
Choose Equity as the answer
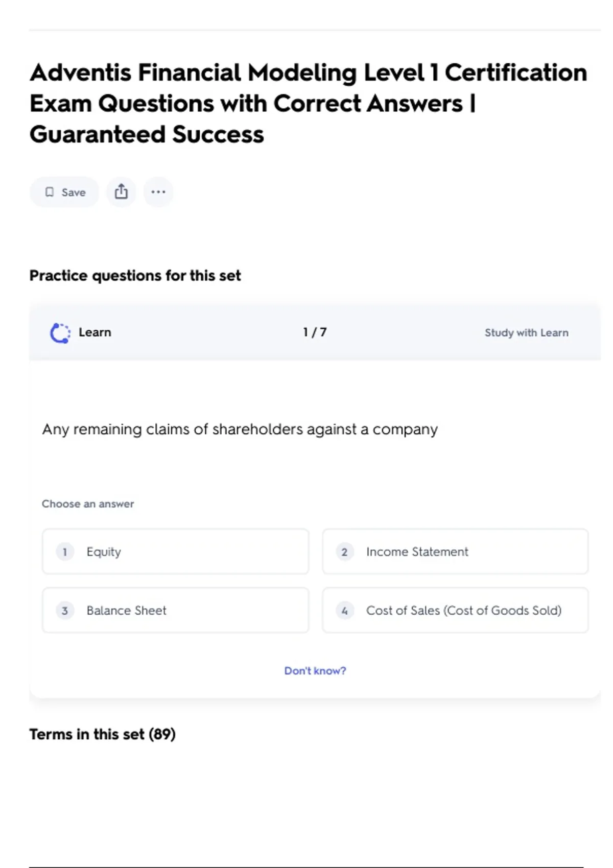(x=175, y=552)
